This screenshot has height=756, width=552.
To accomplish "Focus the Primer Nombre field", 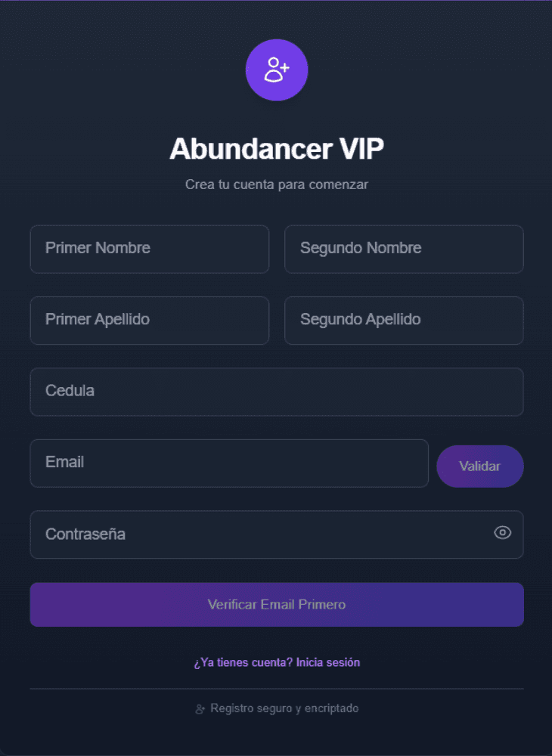I will pyautogui.click(x=150, y=249).
